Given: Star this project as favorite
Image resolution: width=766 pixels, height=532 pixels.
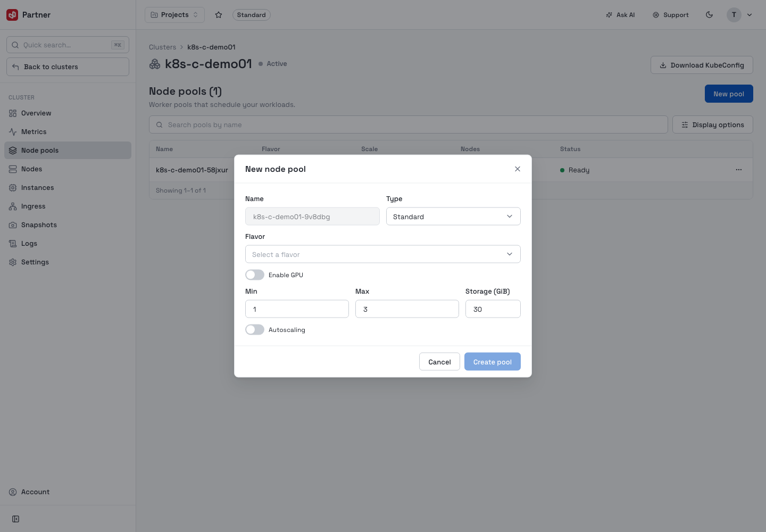Looking at the screenshot, I should (x=219, y=15).
